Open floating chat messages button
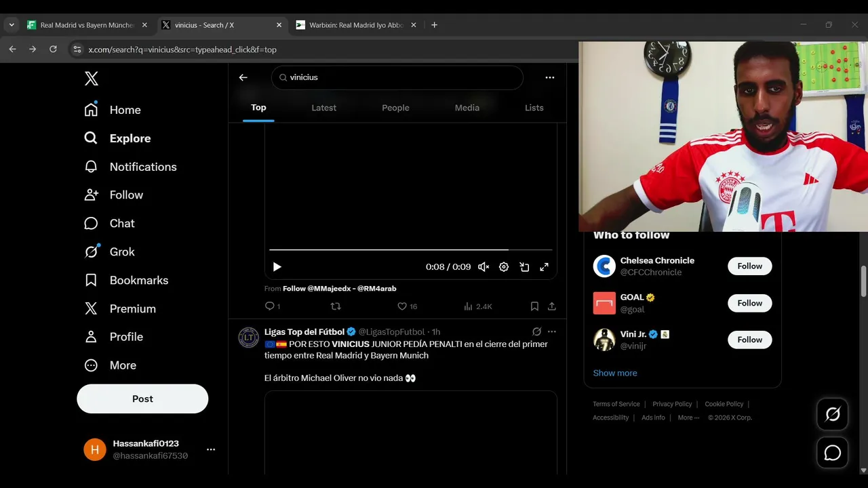 [833, 453]
